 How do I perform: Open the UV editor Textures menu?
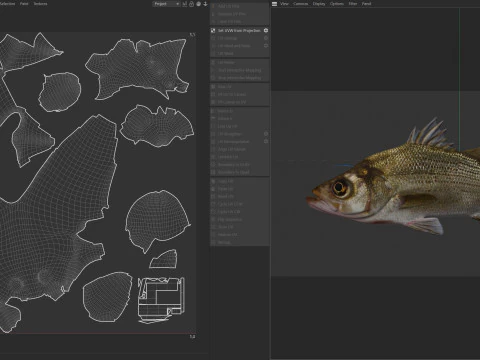(x=40, y=4)
